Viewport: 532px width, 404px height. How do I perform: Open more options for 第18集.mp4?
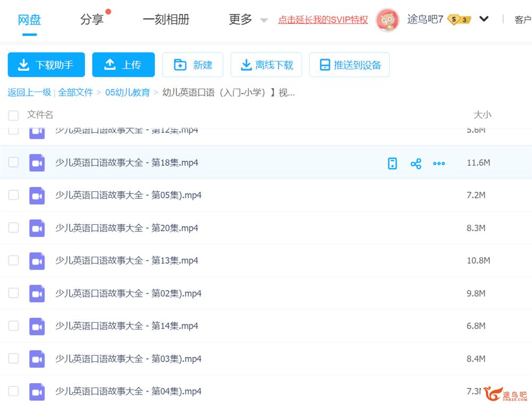pos(439,163)
